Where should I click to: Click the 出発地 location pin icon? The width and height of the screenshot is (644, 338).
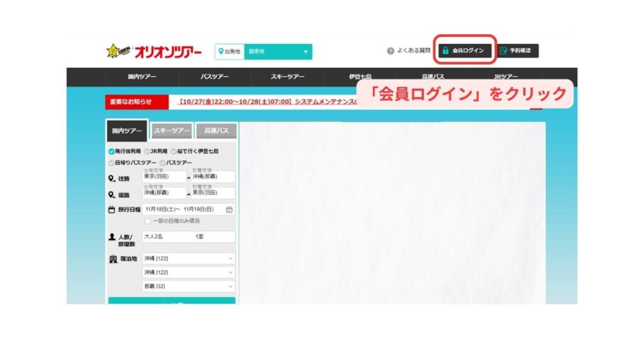pos(221,52)
